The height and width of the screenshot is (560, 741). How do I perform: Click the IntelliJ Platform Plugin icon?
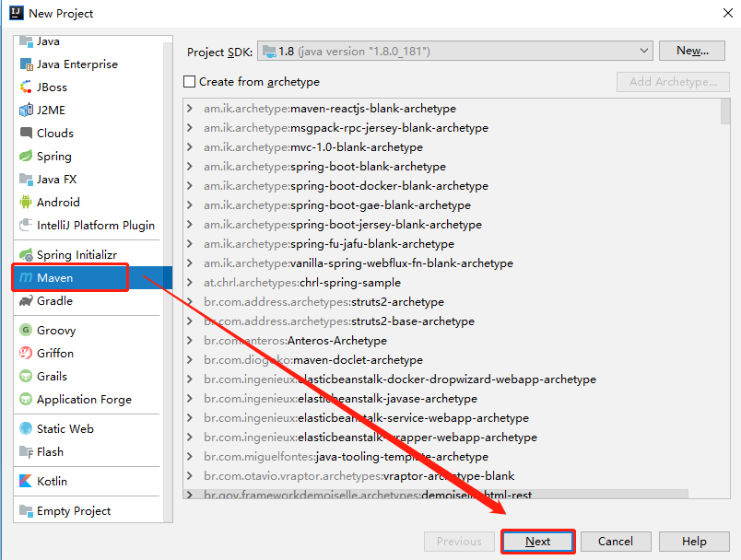(x=26, y=225)
